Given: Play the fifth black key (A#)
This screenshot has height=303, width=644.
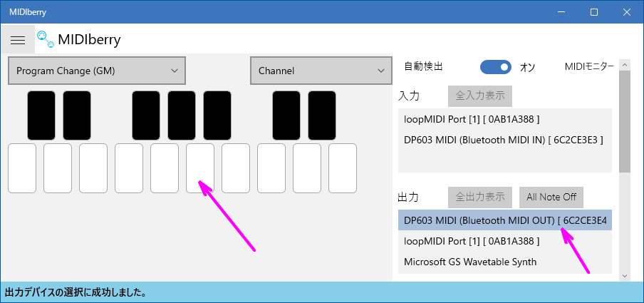Looking at the screenshot, I should tap(217, 115).
